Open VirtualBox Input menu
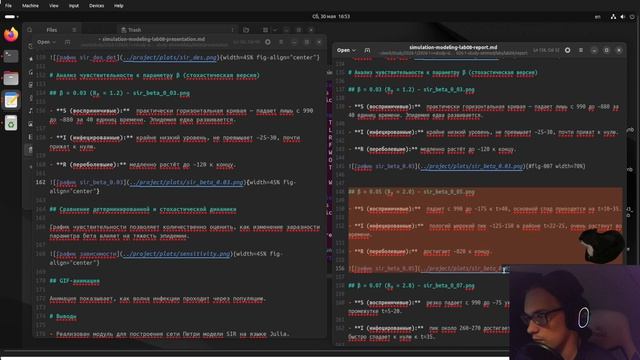Screen dimensions: 640x360 coord(74,6)
